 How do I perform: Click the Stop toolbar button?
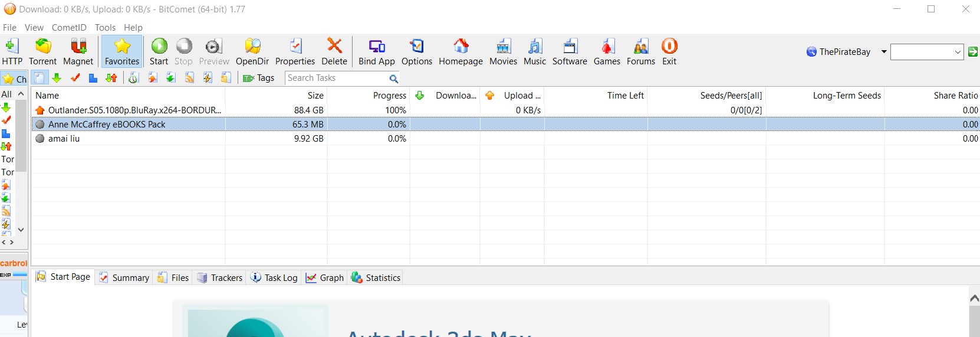coord(183,51)
